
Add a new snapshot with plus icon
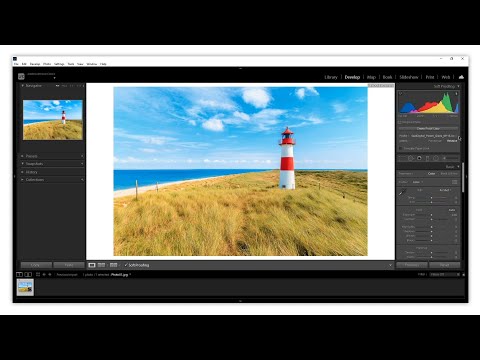pyautogui.click(x=82, y=164)
